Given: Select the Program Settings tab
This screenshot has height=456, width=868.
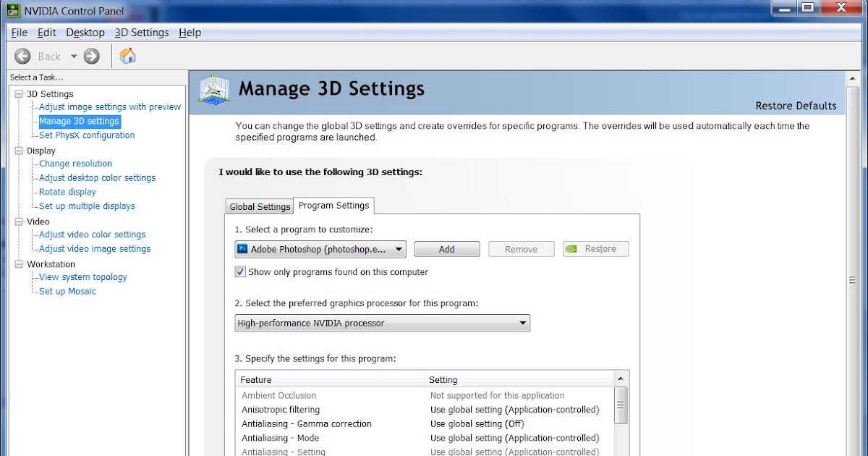Looking at the screenshot, I should 333,206.
